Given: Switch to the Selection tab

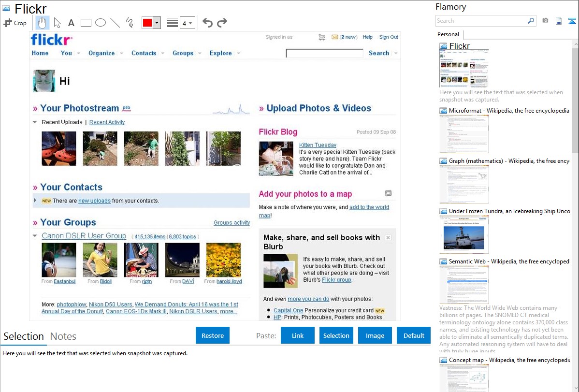Looking at the screenshot, I should click(24, 336).
